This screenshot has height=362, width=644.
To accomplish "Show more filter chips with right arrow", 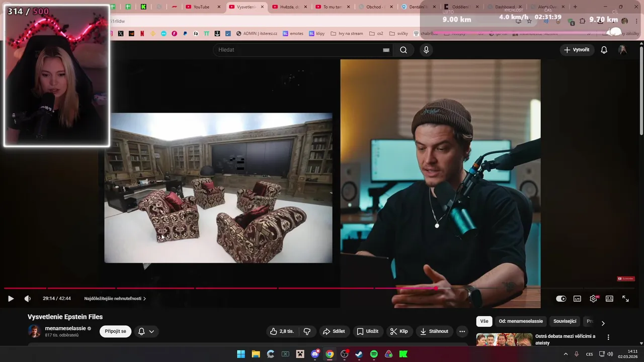I will [603, 323].
